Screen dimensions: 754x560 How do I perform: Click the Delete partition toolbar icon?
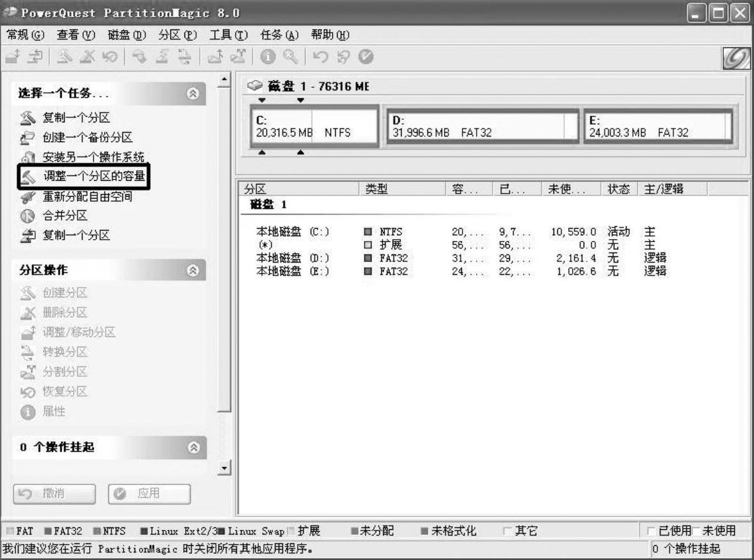pos(88,57)
